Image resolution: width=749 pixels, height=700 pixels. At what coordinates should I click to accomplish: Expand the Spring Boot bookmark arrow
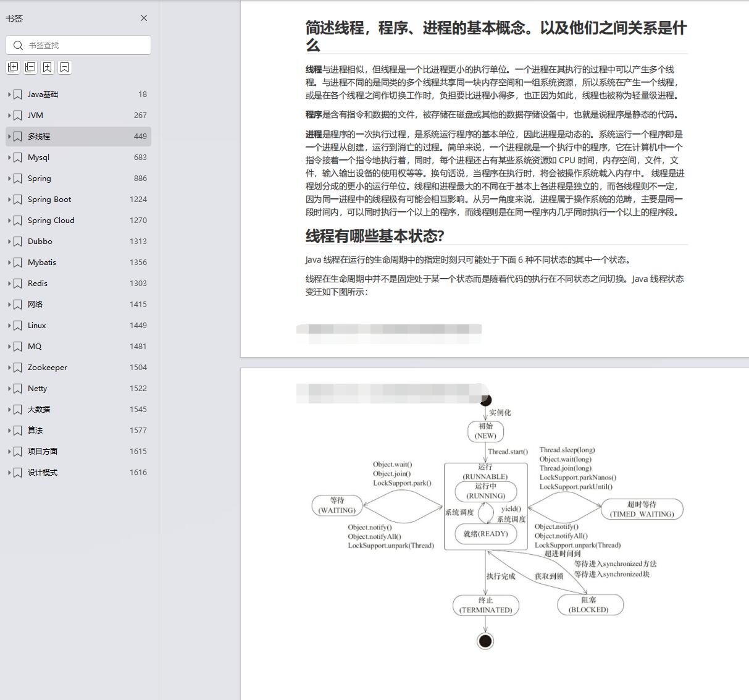(9, 200)
